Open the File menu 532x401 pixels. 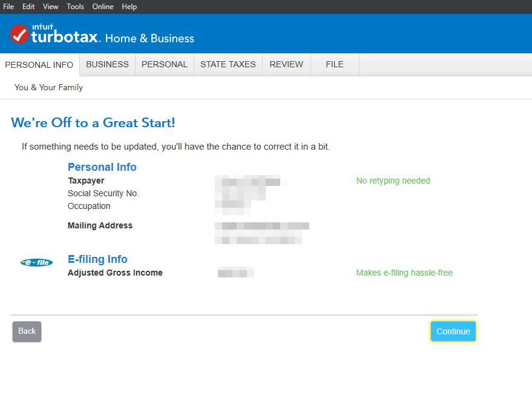[8, 7]
